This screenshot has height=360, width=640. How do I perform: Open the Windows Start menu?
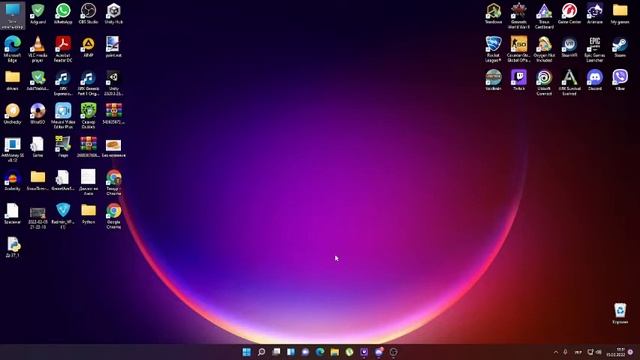coord(247,352)
